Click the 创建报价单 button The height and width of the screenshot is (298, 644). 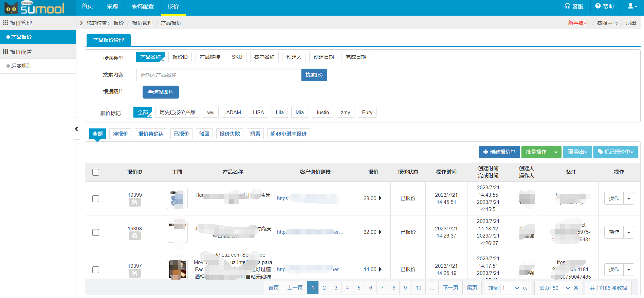(499, 152)
